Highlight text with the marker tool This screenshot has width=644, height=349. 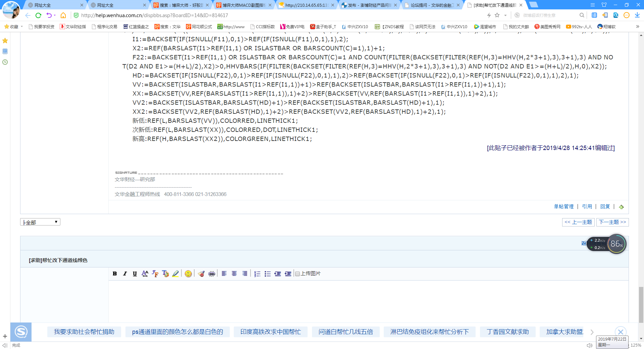point(175,273)
